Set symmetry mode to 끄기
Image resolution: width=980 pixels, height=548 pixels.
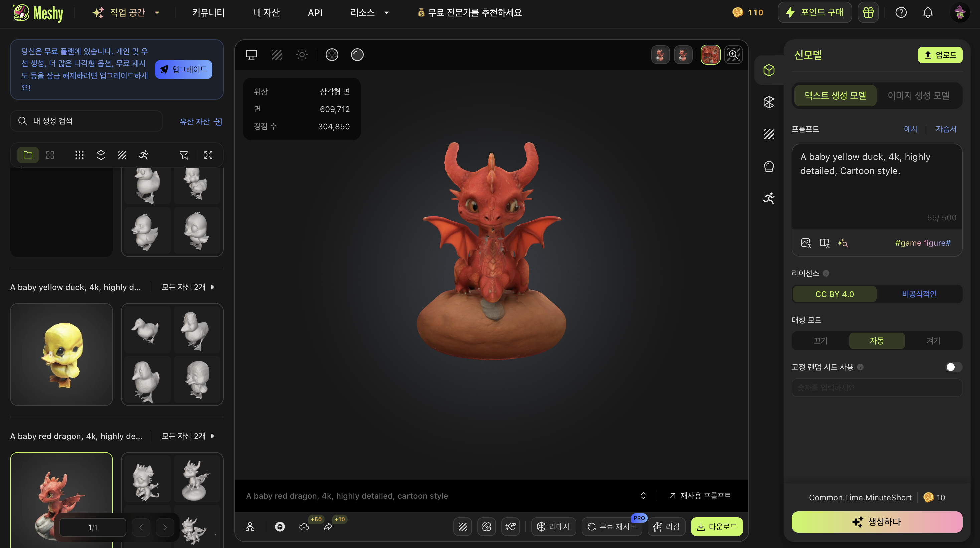821,340
